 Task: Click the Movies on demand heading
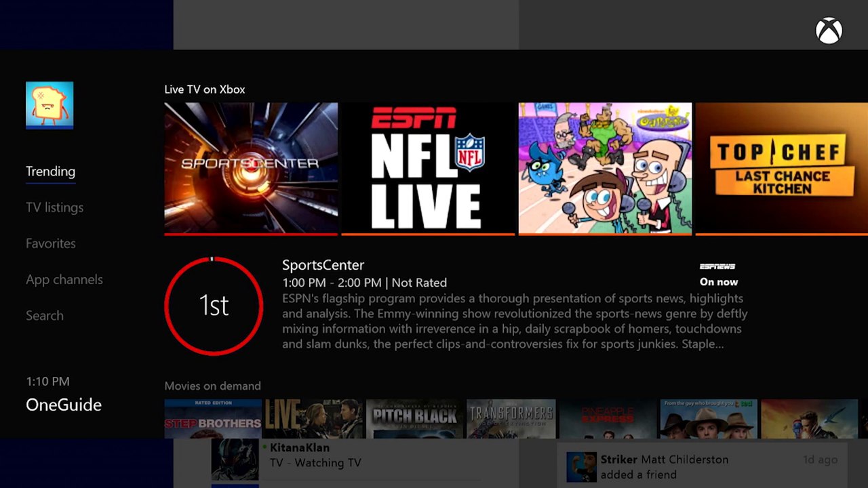212,386
